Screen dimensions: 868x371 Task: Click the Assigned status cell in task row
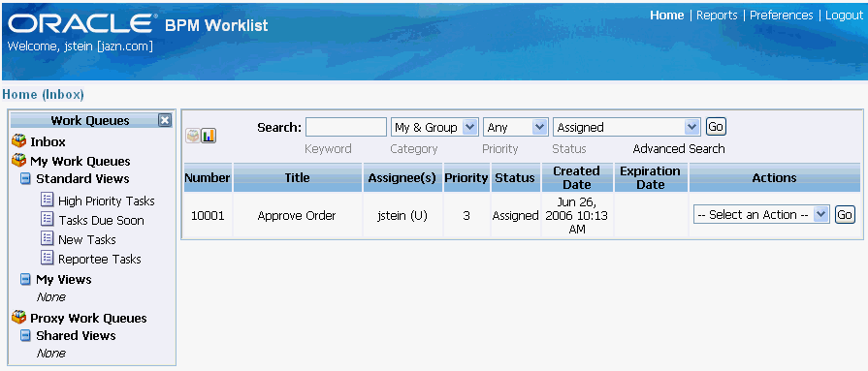515,216
